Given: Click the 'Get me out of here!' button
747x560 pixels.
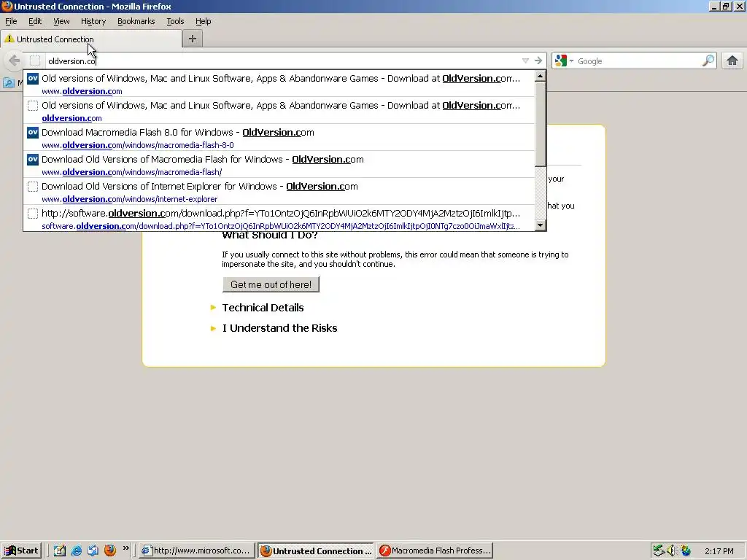Looking at the screenshot, I should [271, 284].
